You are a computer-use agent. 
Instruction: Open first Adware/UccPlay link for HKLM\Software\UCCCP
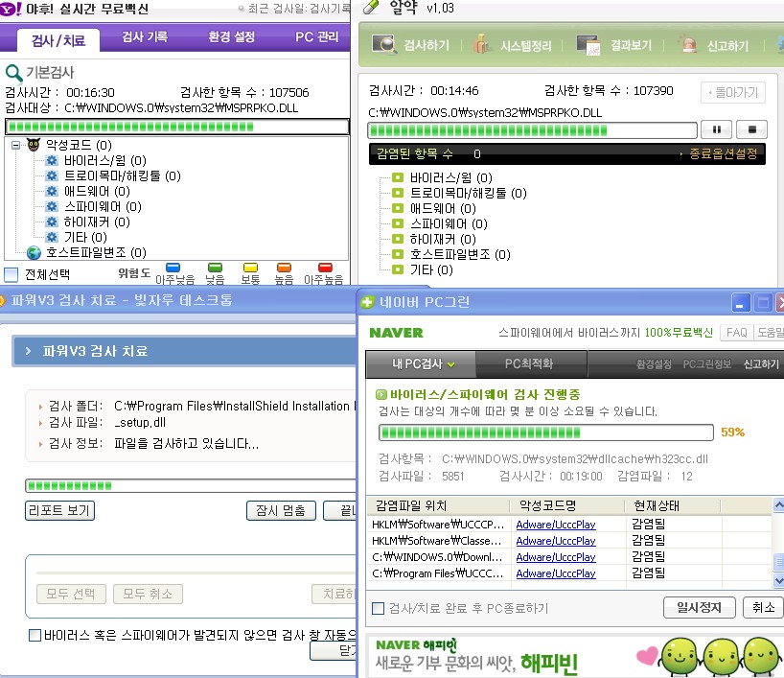click(x=556, y=525)
